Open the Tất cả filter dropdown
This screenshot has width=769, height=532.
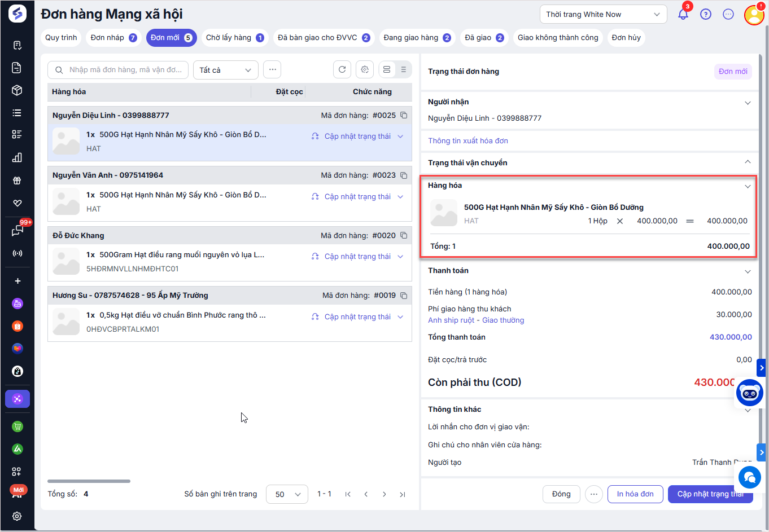point(225,70)
